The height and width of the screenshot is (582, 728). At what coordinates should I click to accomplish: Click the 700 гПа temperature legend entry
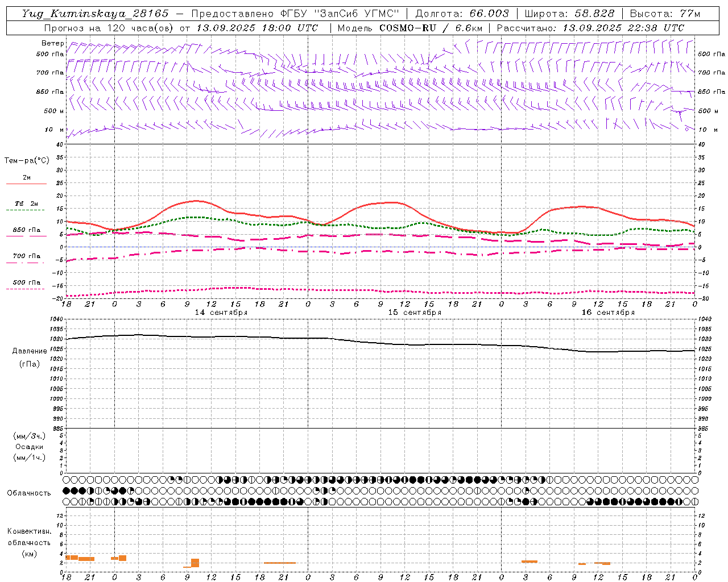coord(26,256)
